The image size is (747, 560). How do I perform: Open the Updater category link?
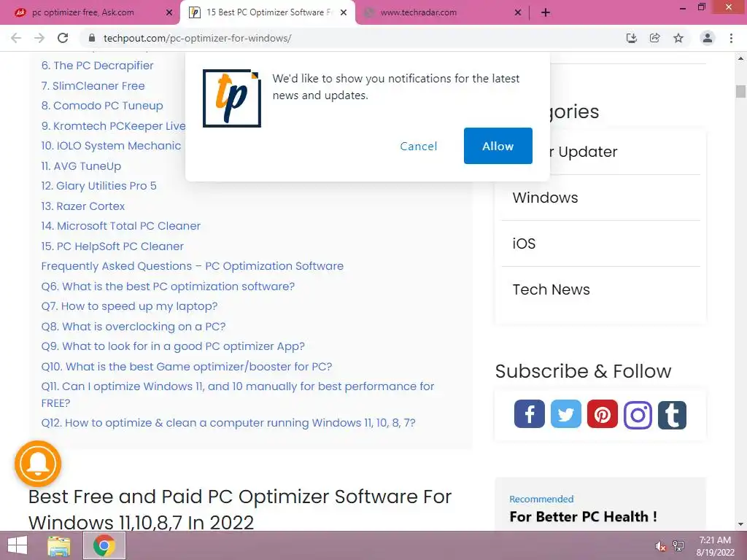pos(584,152)
